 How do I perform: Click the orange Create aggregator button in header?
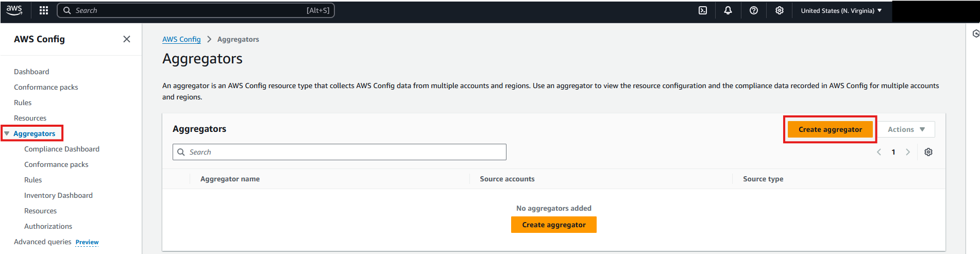(830, 129)
